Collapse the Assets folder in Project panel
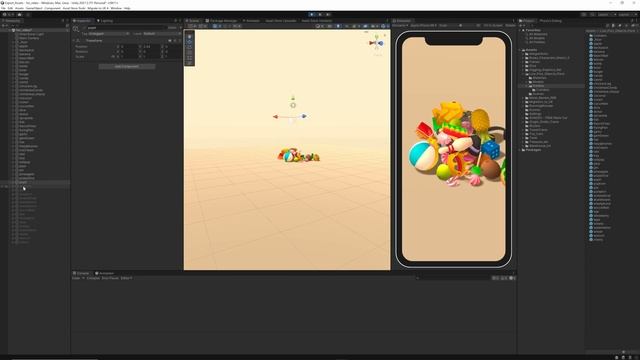The image size is (640, 360). tap(520, 50)
